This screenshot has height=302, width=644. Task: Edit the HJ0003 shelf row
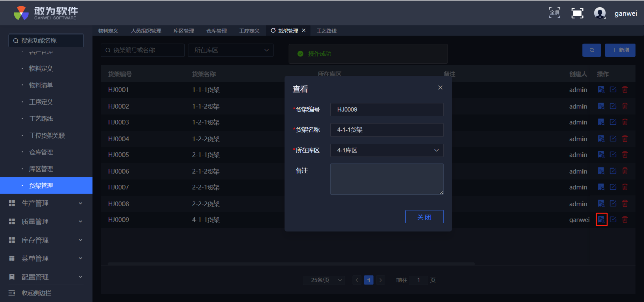[613, 122]
